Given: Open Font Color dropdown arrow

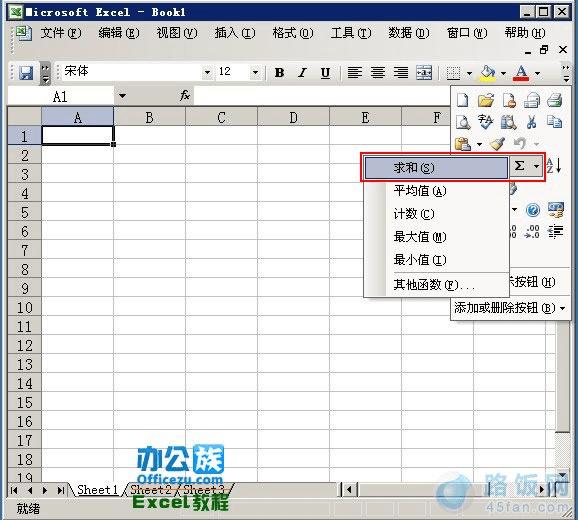Looking at the screenshot, I should tap(537, 73).
